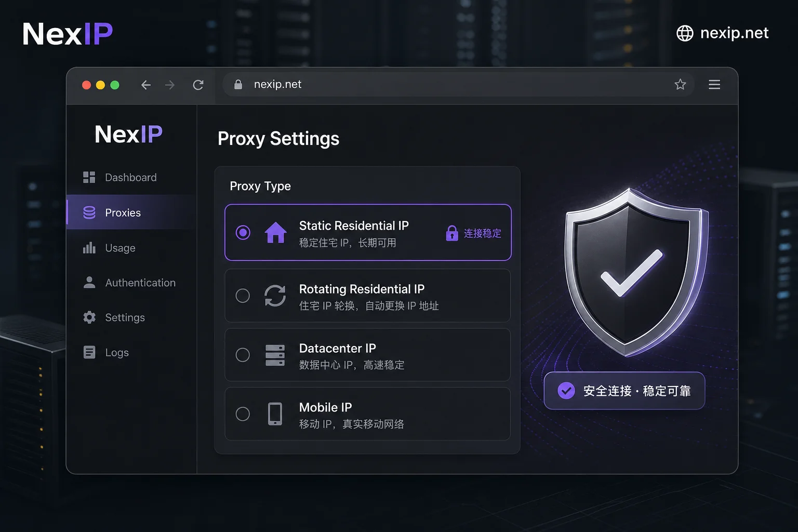Open the Logs sidebar menu item
This screenshot has width=798, height=532.
[x=131, y=352]
